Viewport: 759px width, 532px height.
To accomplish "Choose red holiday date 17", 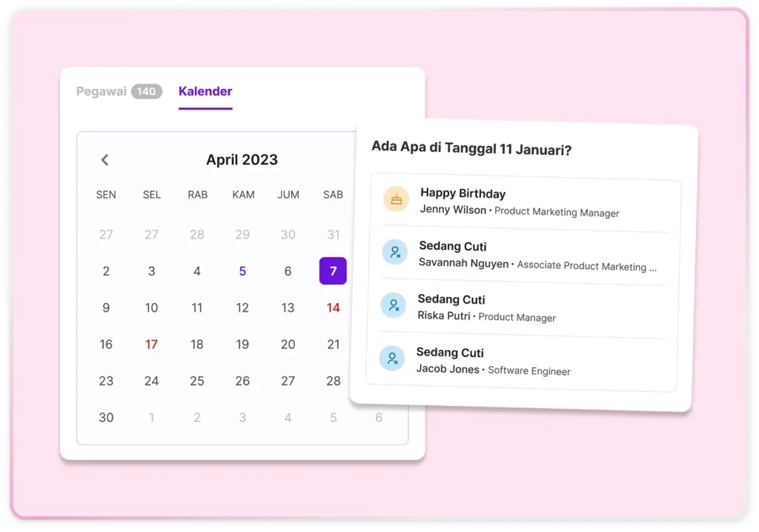I will (151, 345).
